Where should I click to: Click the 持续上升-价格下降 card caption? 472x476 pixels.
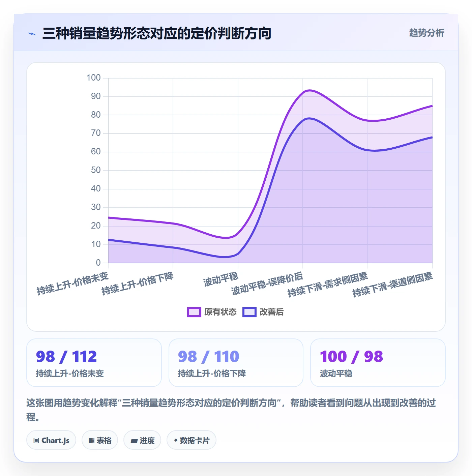(x=212, y=374)
